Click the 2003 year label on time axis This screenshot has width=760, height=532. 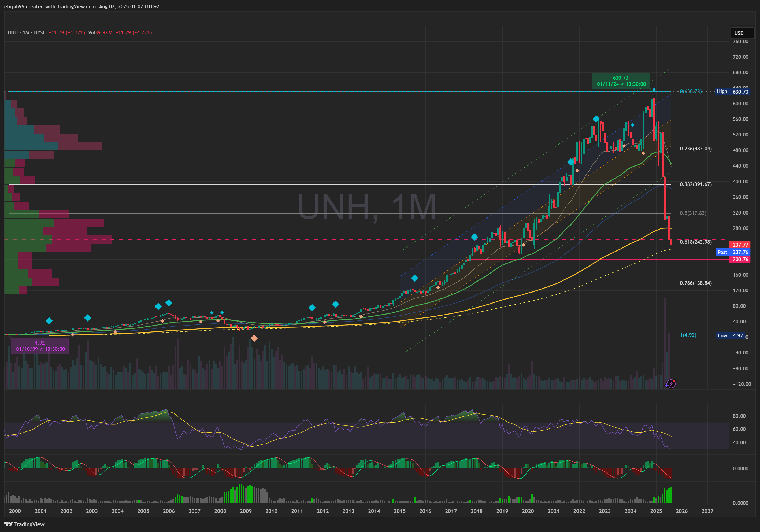(92, 511)
